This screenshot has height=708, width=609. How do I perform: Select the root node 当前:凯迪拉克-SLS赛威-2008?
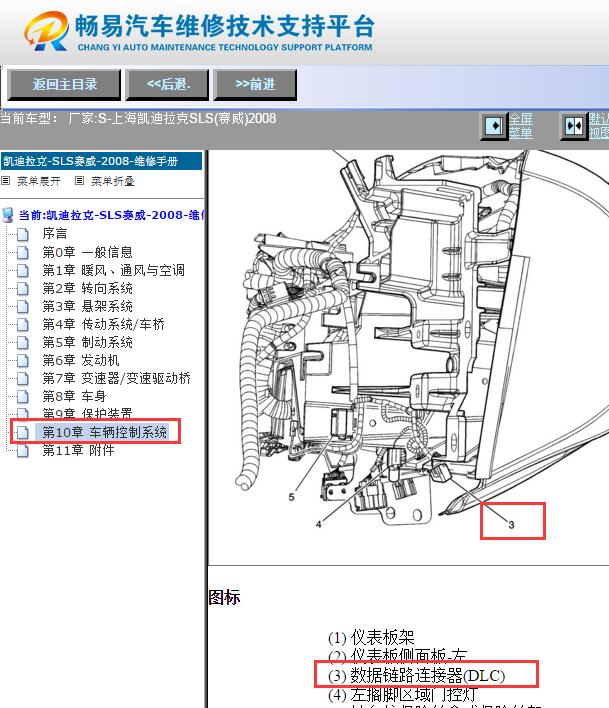coord(111,215)
